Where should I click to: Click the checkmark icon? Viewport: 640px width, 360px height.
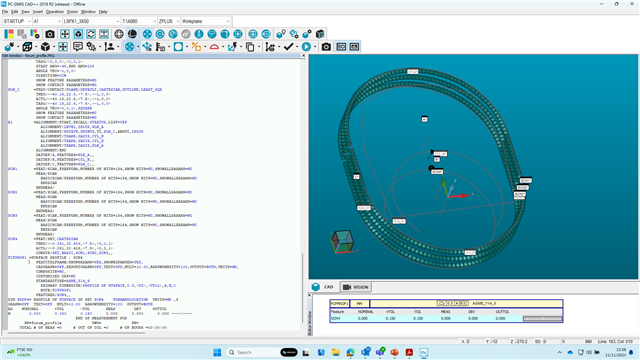pyautogui.click(x=289, y=47)
